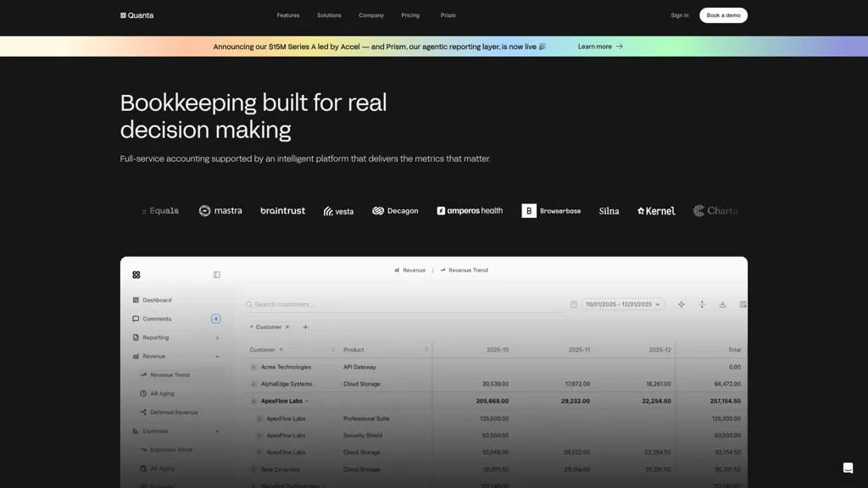Open the Solutions menu
Viewport: 868px width, 488px height.
pyautogui.click(x=329, y=15)
